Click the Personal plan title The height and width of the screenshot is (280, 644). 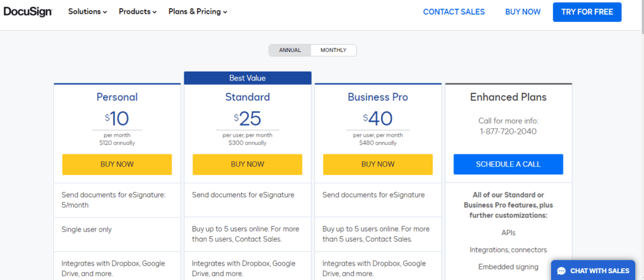tap(117, 97)
